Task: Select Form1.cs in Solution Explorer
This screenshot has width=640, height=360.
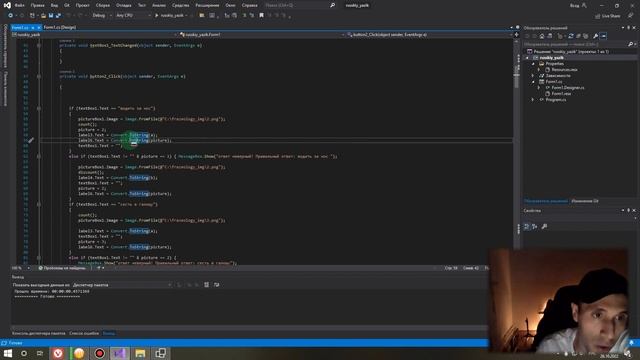Action: pyautogui.click(x=553, y=82)
